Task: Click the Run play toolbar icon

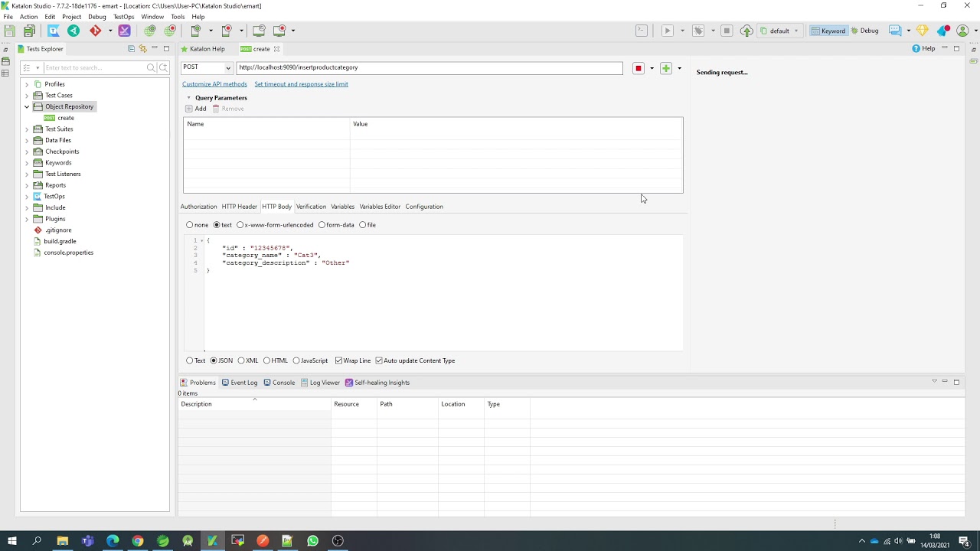Action: 668,31
